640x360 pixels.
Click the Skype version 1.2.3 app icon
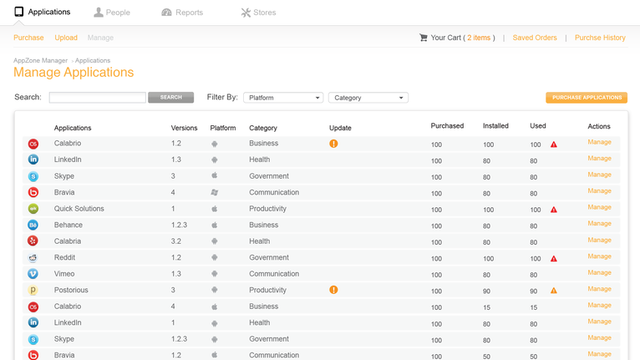pyautogui.click(x=33, y=339)
